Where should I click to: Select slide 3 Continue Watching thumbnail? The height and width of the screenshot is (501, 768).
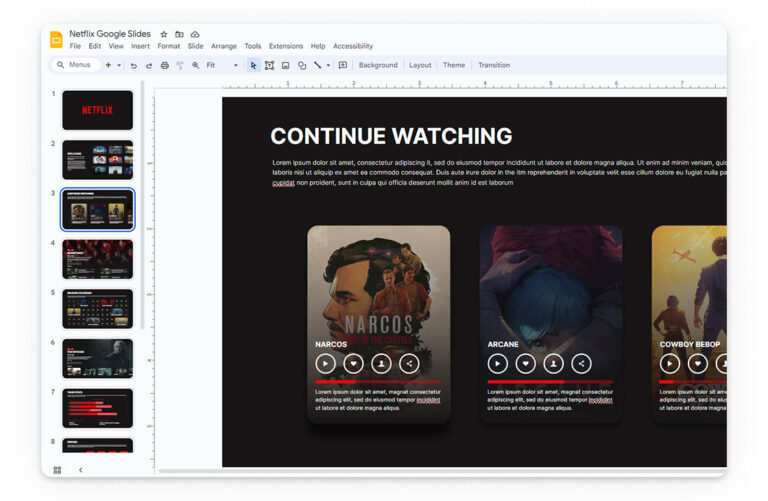click(x=97, y=210)
